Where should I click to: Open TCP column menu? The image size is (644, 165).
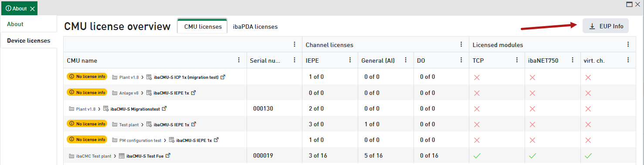point(517,61)
